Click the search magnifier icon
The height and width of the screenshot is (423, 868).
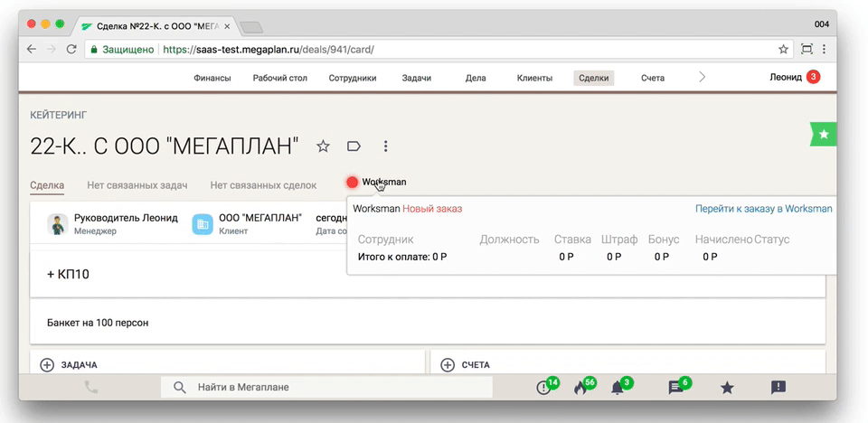tap(179, 387)
